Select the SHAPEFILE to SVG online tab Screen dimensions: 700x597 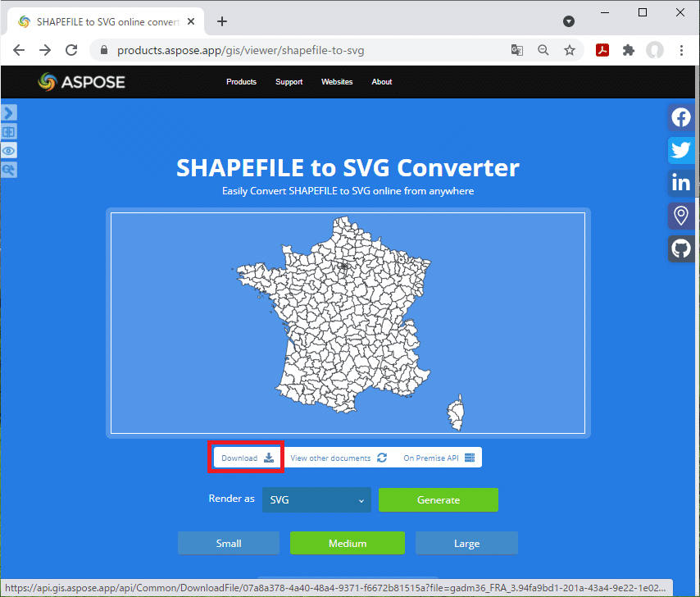tap(106, 21)
